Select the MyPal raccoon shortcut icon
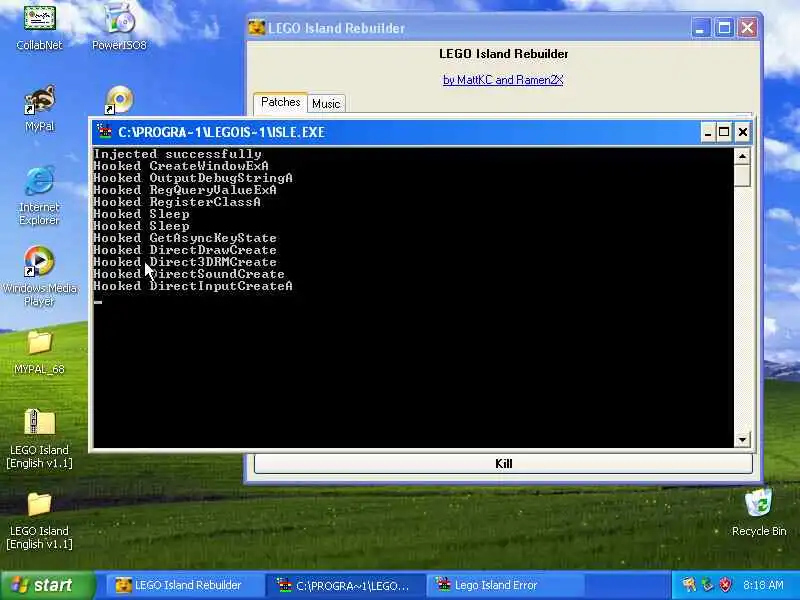 pos(39,101)
